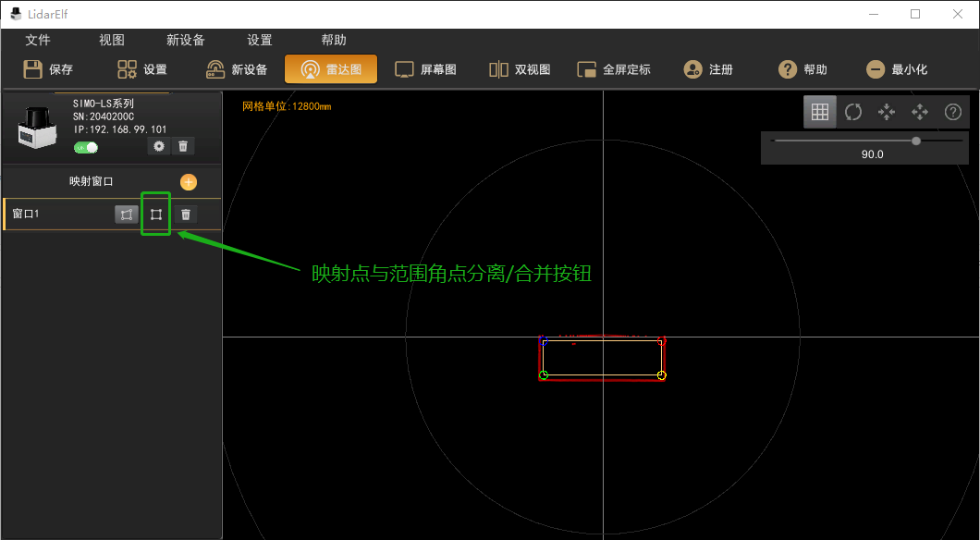Click the zoom-out (arrows outward) icon
This screenshot has width=980, height=540.
click(920, 112)
